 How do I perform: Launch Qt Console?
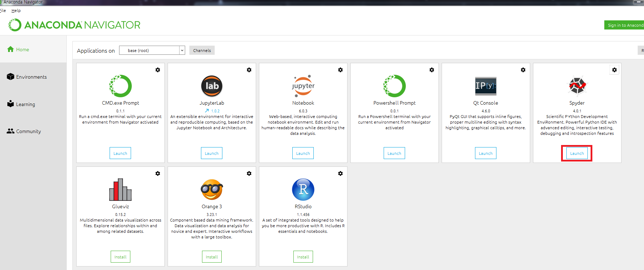tap(486, 153)
